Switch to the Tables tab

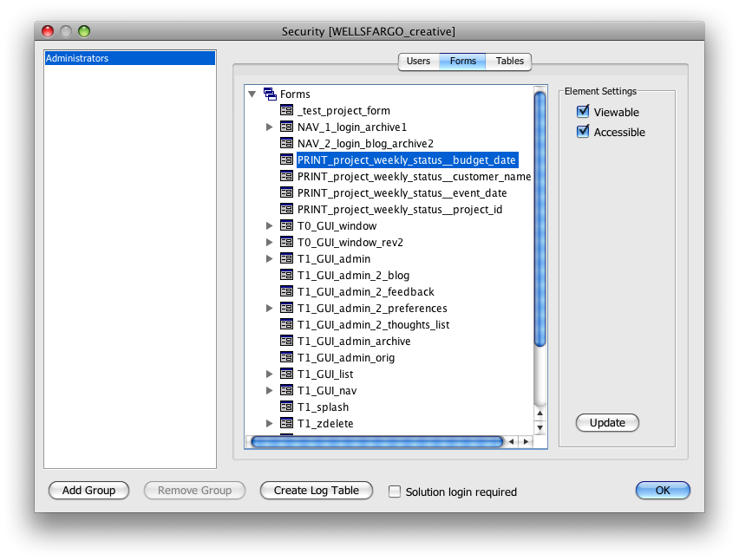click(x=509, y=62)
